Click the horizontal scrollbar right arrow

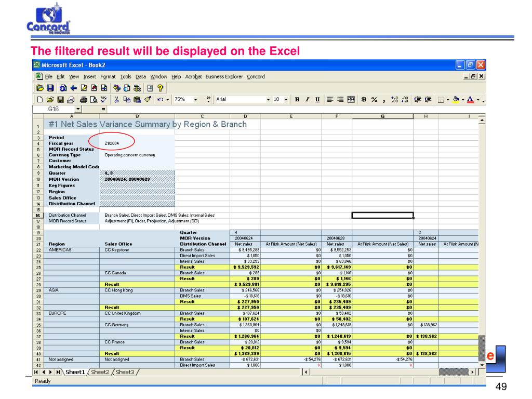point(472,372)
